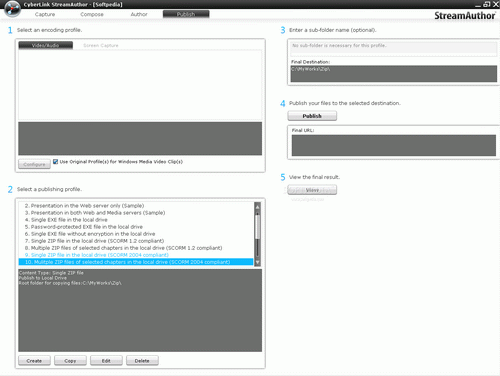Click the Final Destination path field
The width and height of the screenshot is (500, 376).
(x=394, y=74)
